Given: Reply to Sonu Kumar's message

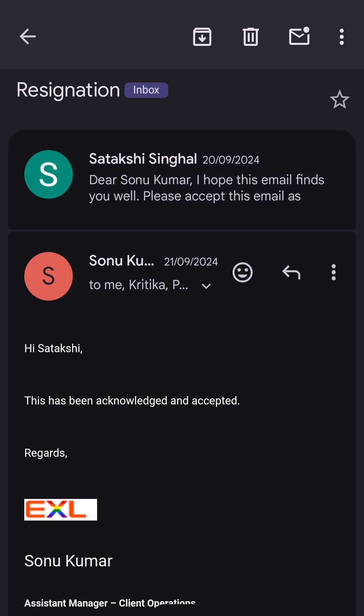Looking at the screenshot, I should pyautogui.click(x=291, y=272).
